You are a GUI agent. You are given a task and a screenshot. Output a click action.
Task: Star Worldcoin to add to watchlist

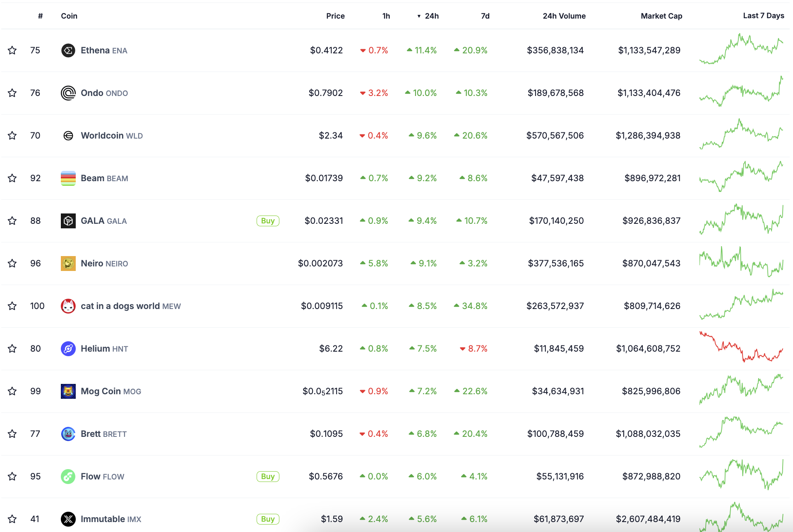12,136
